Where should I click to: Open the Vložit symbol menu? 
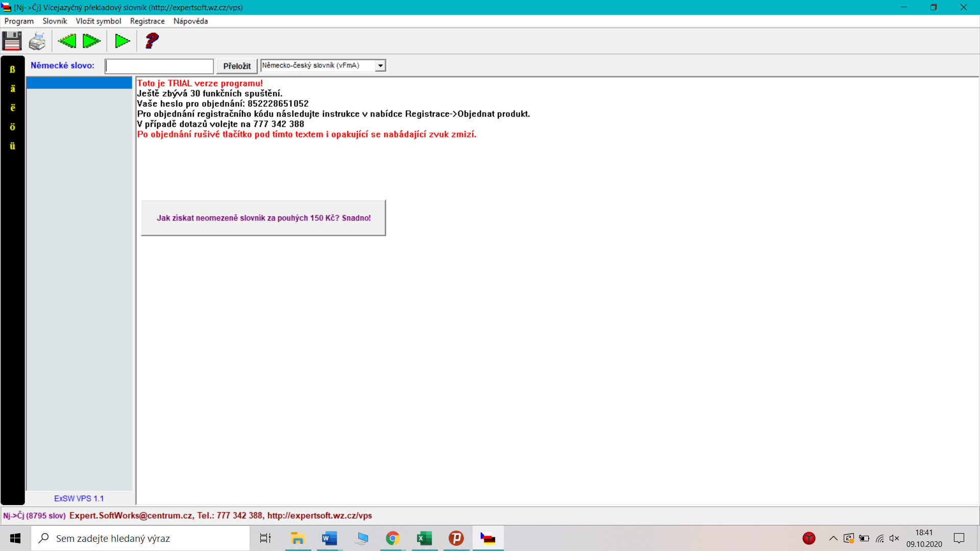[x=99, y=21]
